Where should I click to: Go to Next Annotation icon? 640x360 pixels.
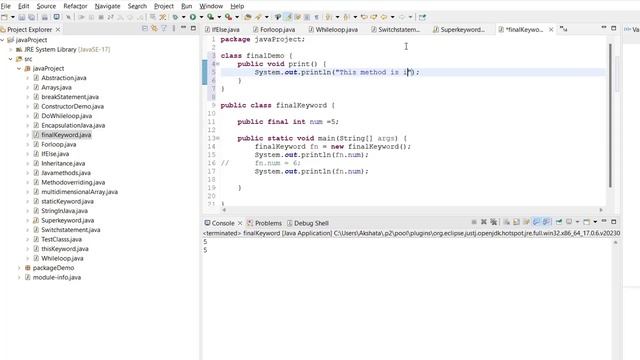click(x=329, y=17)
